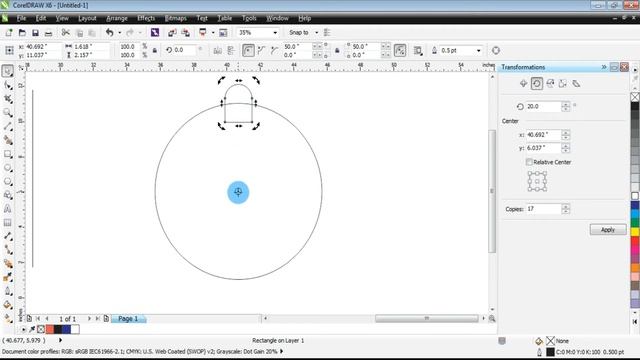Image resolution: width=640 pixels, height=360 pixels.
Task: Toggle Scalloped corner style
Action: tap(261, 51)
